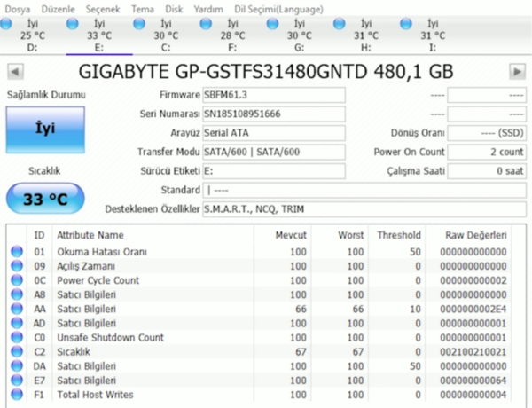Click status orb of attribute E7

click(x=17, y=381)
